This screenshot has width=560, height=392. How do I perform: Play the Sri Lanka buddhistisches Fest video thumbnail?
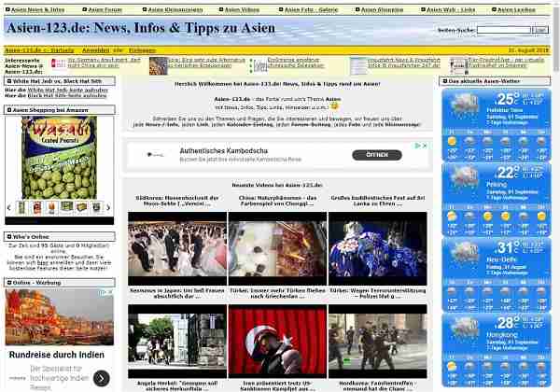(378, 248)
